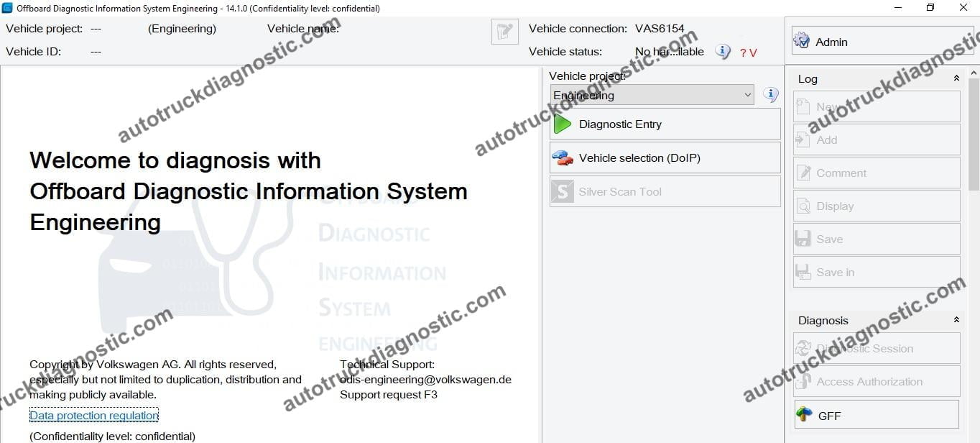Click the clipboard edit icon near Vehicle connection

(x=504, y=31)
